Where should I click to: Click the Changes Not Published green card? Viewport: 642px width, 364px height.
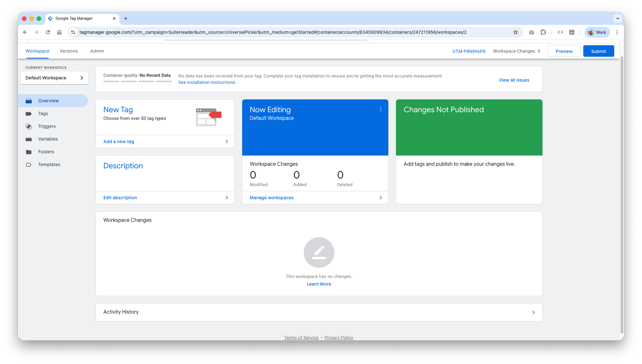(469, 127)
